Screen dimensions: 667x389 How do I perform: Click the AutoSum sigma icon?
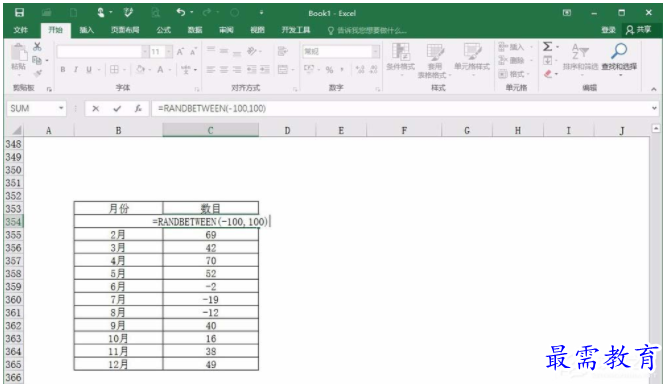[x=547, y=46]
